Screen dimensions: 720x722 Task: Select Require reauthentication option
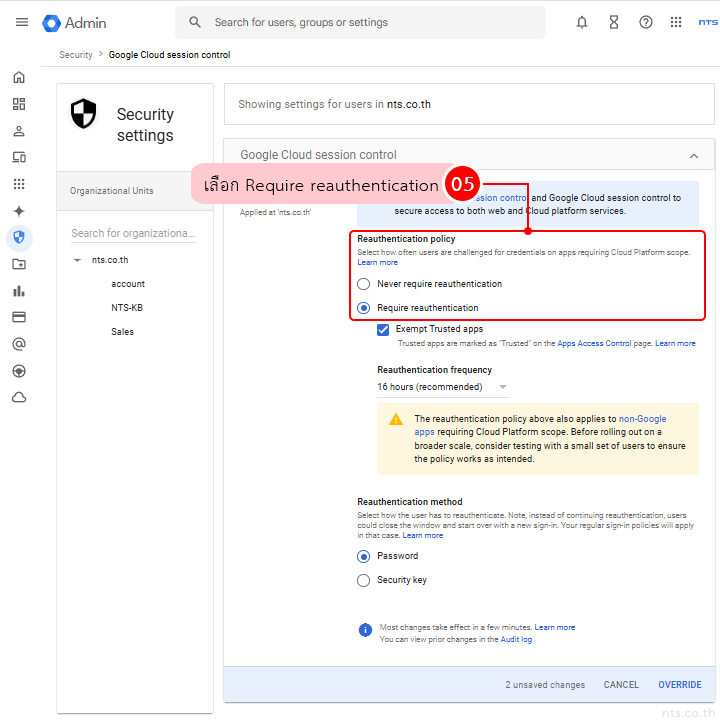[x=364, y=308]
